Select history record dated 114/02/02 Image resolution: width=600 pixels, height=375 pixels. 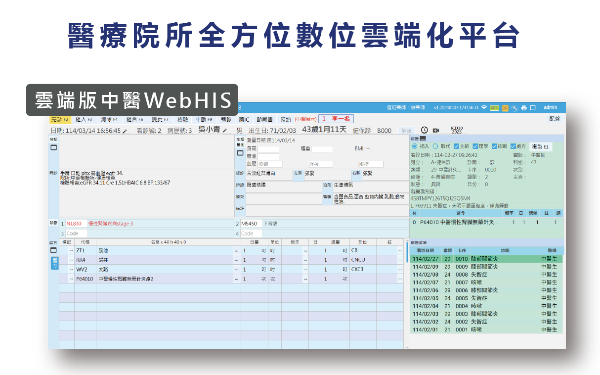[486, 321]
